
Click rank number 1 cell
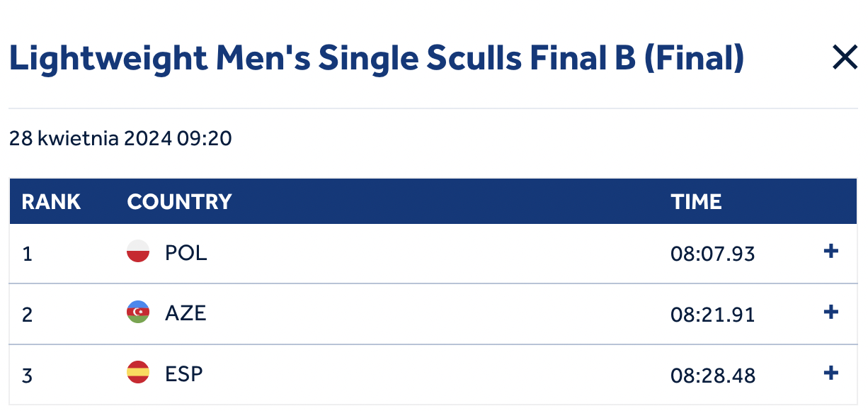click(x=27, y=254)
